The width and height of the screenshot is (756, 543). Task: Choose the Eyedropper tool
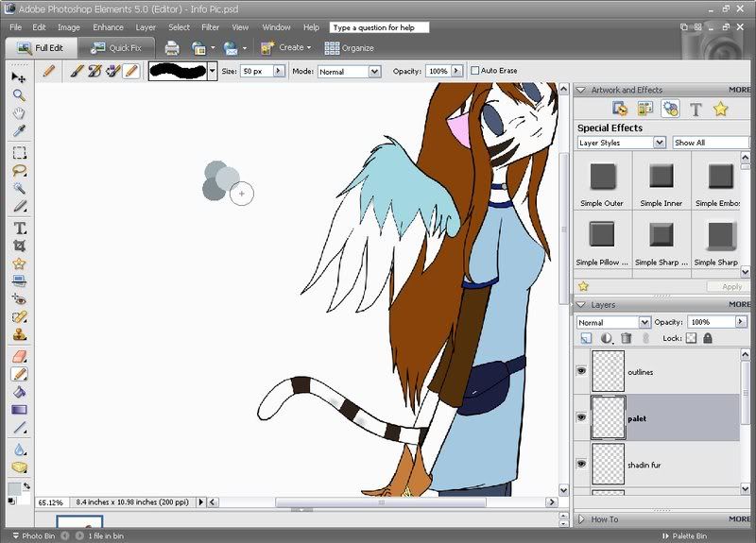point(19,130)
